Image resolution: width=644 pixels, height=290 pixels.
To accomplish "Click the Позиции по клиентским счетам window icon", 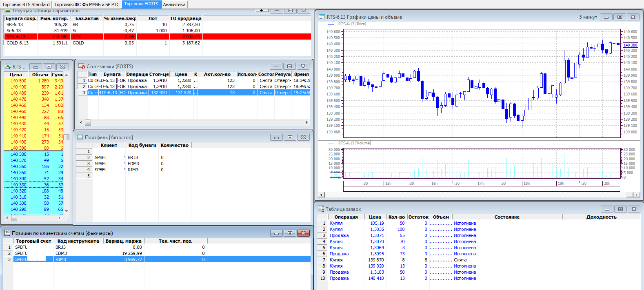I will pos(7,233).
